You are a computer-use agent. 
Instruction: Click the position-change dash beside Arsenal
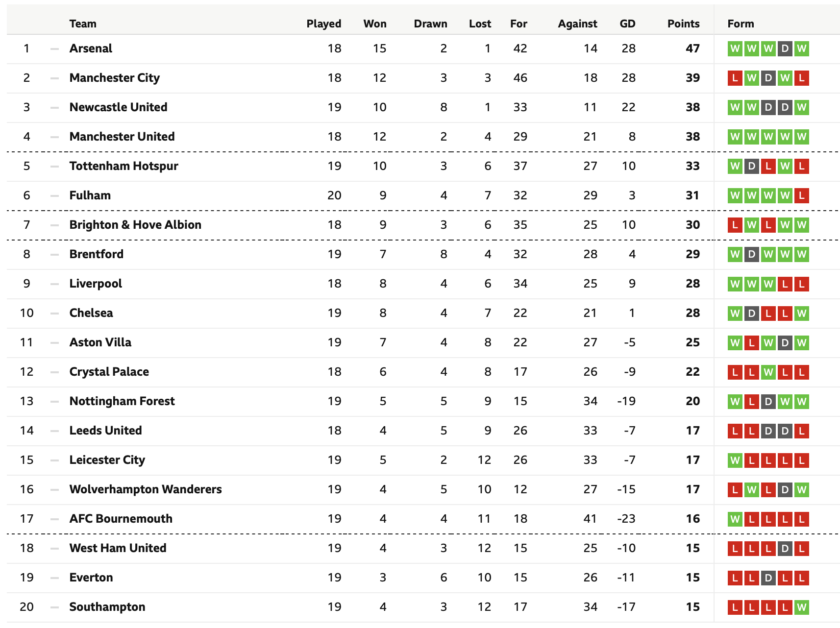click(x=54, y=48)
